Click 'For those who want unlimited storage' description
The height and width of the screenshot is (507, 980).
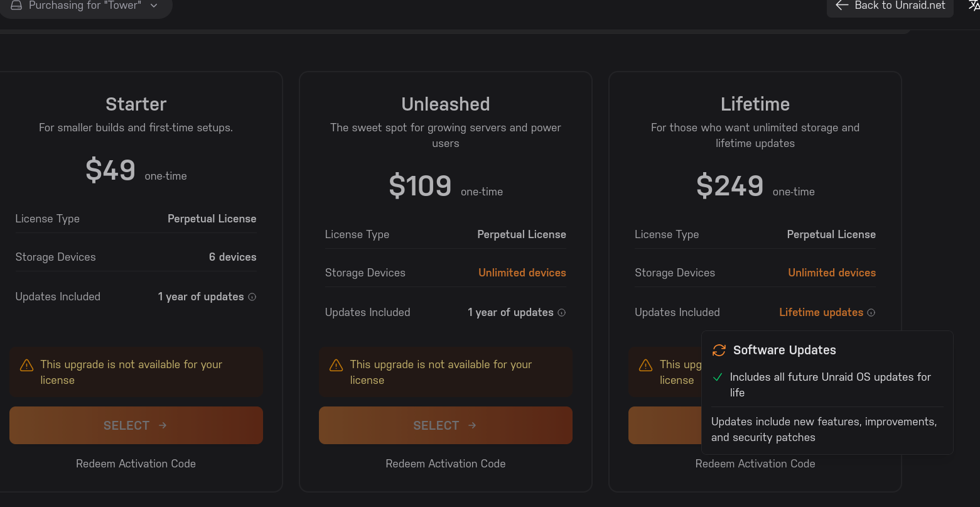[x=755, y=135]
